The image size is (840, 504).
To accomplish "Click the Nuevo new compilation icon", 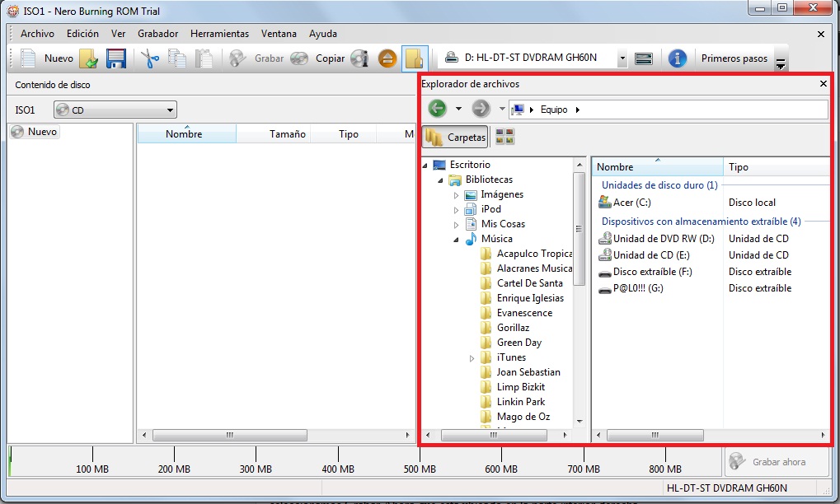I will (x=28, y=58).
